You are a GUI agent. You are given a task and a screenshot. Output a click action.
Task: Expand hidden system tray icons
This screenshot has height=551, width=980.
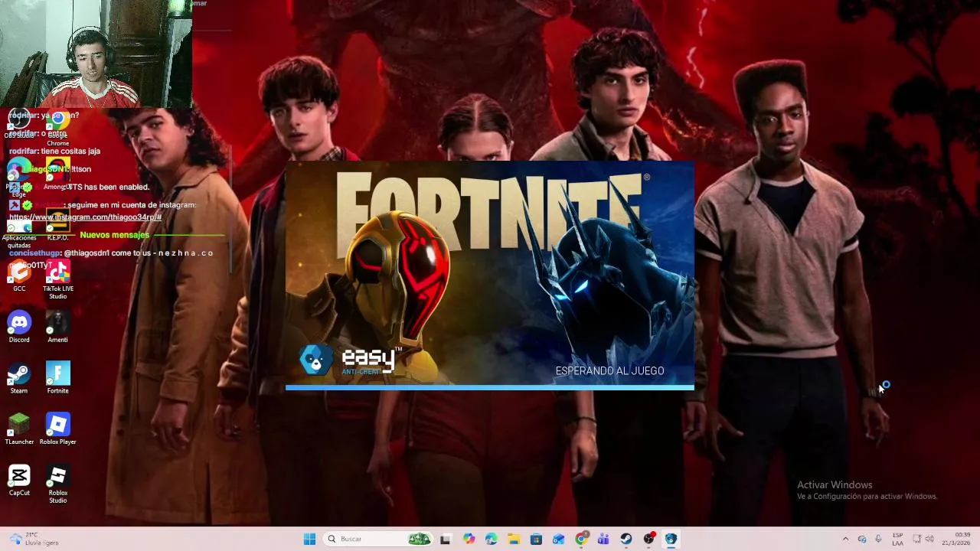pos(845,539)
